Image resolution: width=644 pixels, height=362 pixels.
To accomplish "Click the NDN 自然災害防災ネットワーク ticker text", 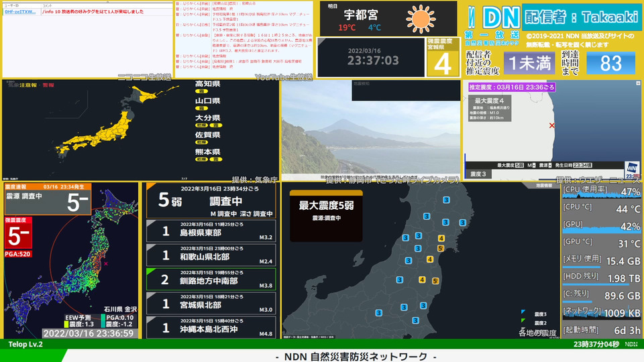I will 356,356.
